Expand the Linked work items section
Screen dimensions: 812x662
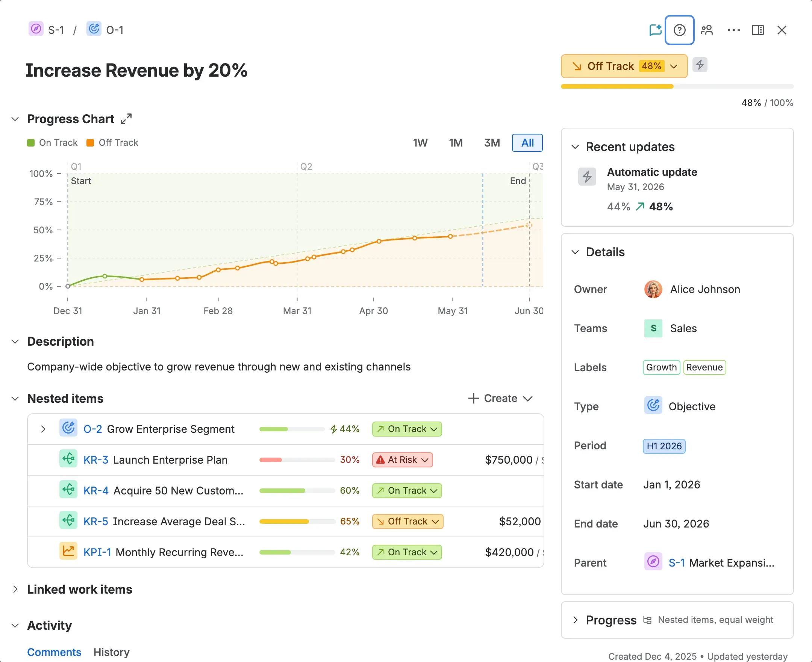15,589
